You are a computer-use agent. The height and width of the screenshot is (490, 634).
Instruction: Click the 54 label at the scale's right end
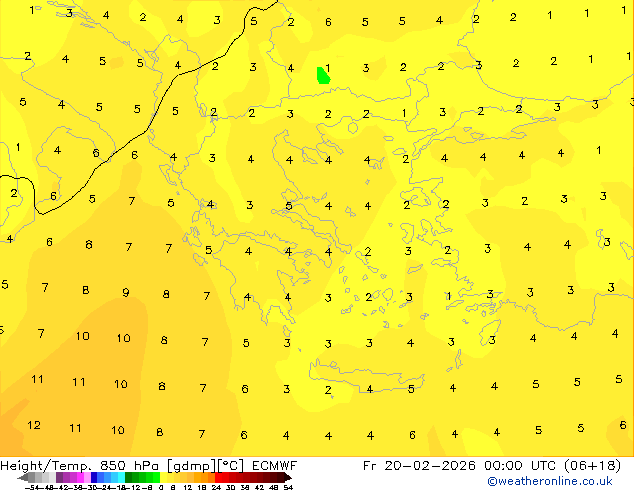tap(288, 487)
